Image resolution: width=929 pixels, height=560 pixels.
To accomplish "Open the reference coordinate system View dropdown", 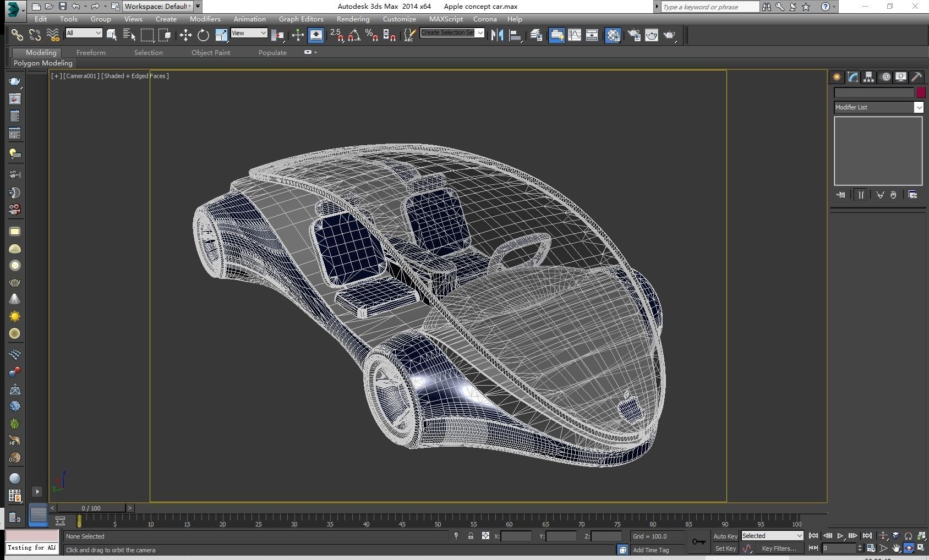I will tap(249, 33).
